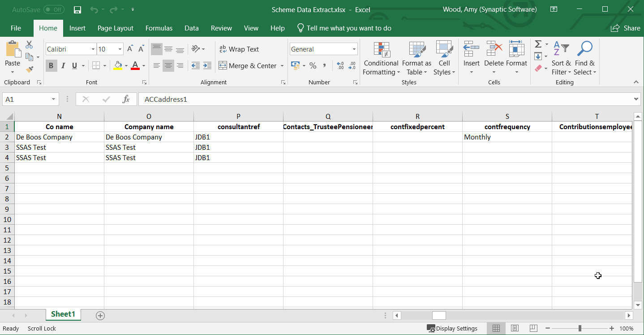The height and width of the screenshot is (335, 644).
Task: Click the Percent Style icon
Action: tap(313, 66)
